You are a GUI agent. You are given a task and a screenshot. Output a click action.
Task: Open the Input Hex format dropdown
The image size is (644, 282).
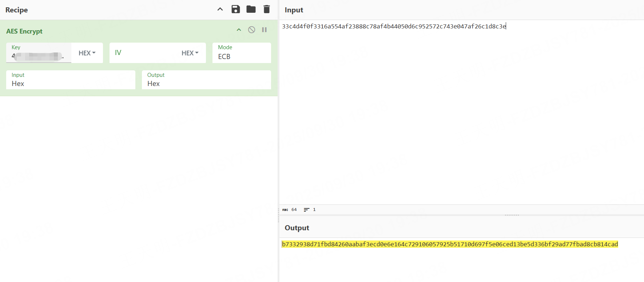click(x=71, y=80)
